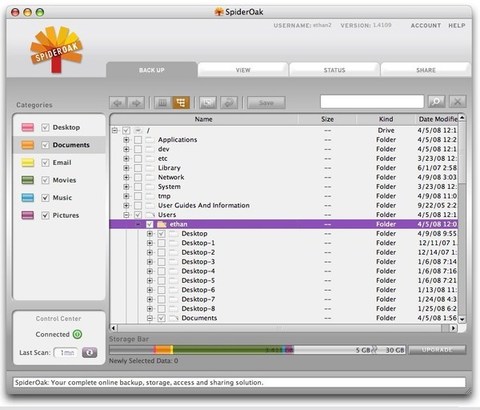
Task: Click the forward navigation arrow icon
Action: coord(136,103)
